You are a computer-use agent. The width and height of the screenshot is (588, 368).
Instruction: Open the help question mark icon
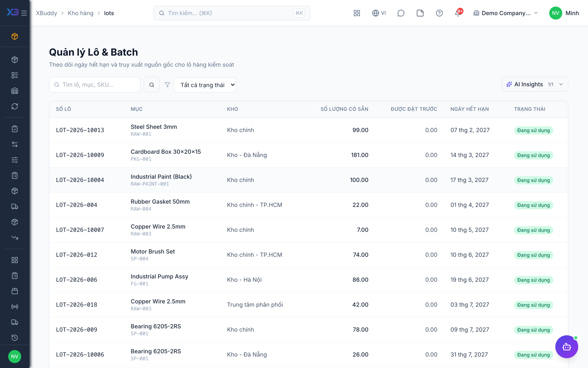point(439,13)
